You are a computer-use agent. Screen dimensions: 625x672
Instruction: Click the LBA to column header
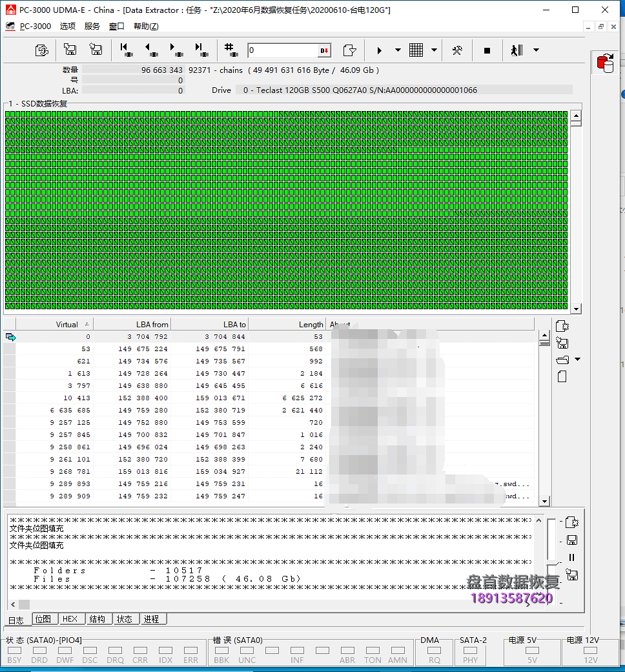(210, 325)
